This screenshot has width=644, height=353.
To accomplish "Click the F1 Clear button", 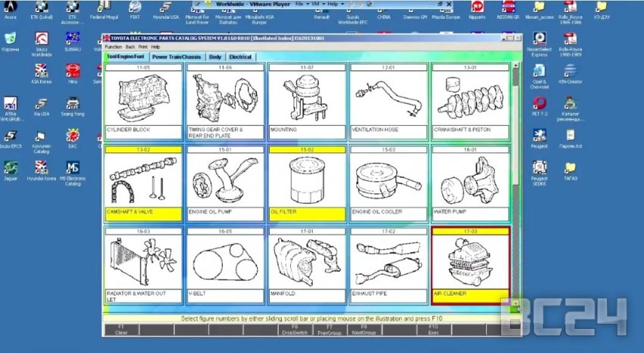I will click(121, 330).
